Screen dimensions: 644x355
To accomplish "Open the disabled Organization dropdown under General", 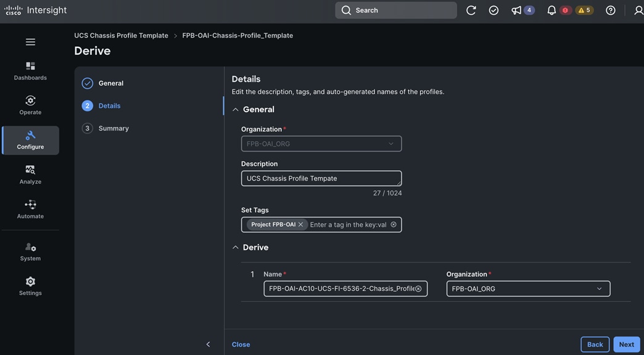I will (321, 144).
